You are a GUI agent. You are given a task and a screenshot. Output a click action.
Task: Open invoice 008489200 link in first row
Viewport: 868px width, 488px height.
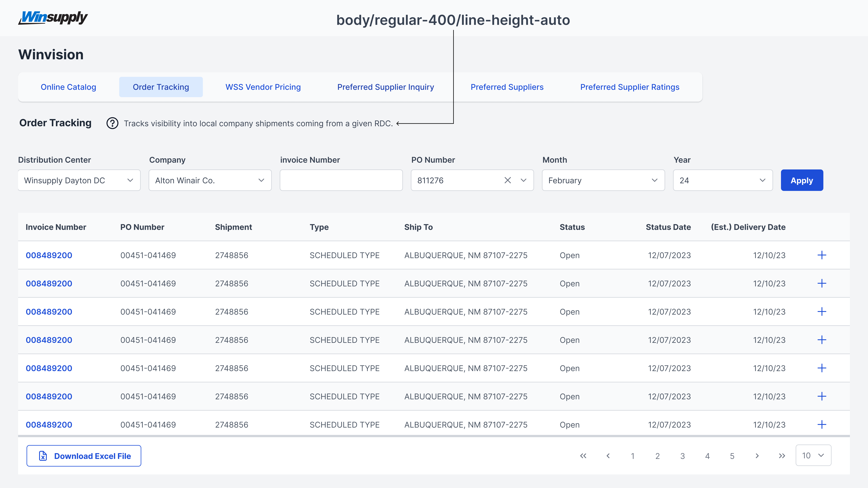tap(49, 255)
